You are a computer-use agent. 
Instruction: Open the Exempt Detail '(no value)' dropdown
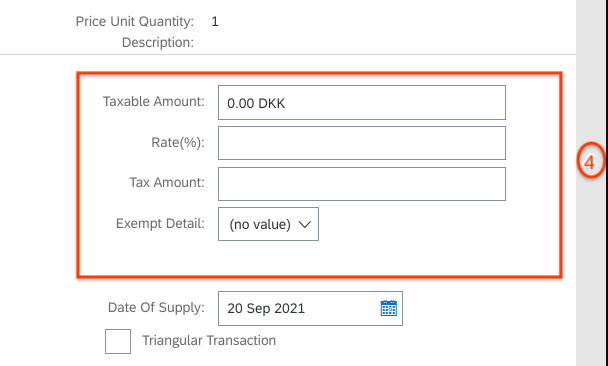click(268, 224)
